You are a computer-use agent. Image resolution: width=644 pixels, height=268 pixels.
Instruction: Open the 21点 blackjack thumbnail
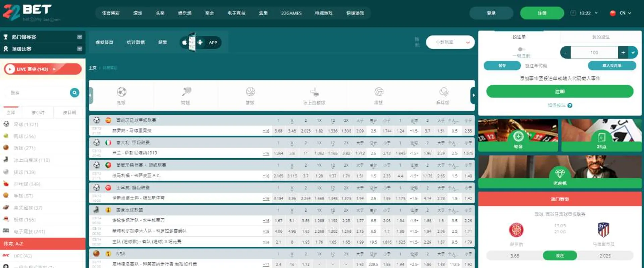tap(601, 135)
